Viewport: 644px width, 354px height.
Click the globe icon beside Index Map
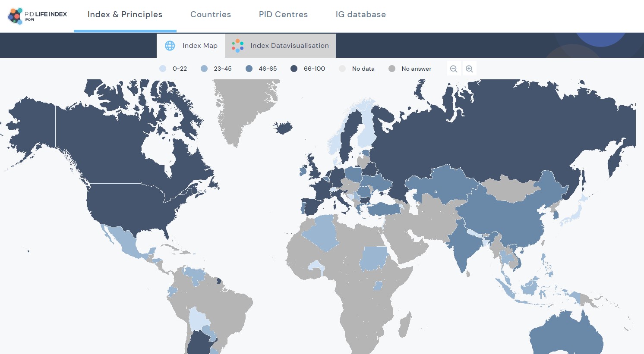[170, 46]
